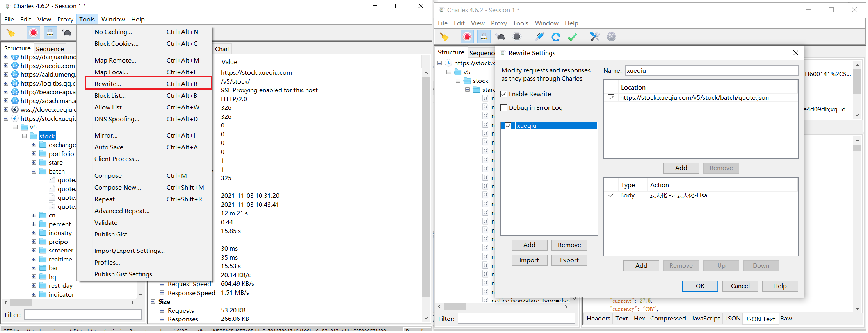Expand the https://danjuanfund host node
Image resolution: width=868 pixels, height=333 pixels.
point(6,57)
